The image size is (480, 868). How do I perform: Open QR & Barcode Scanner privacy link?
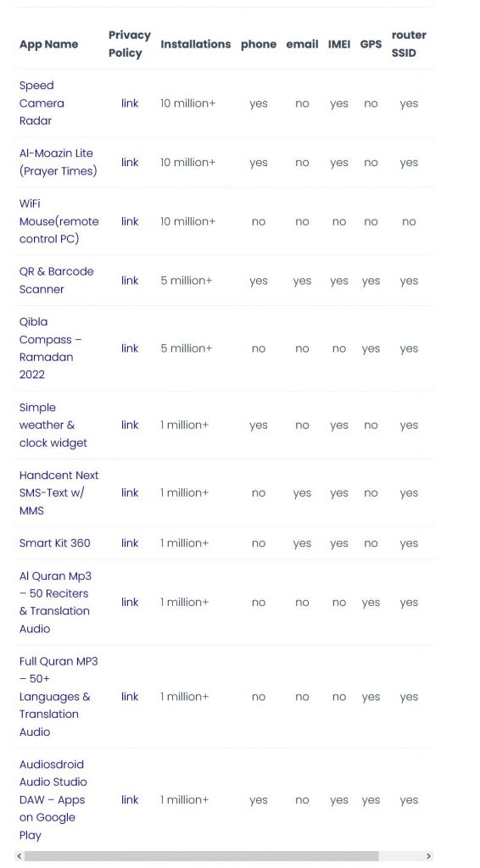click(x=130, y=280)
